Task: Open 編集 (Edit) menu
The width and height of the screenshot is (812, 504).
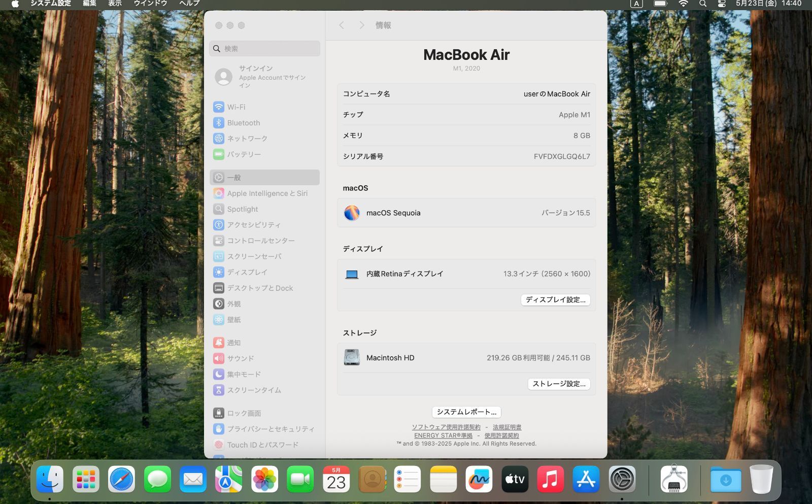Action: pos(89,4)
